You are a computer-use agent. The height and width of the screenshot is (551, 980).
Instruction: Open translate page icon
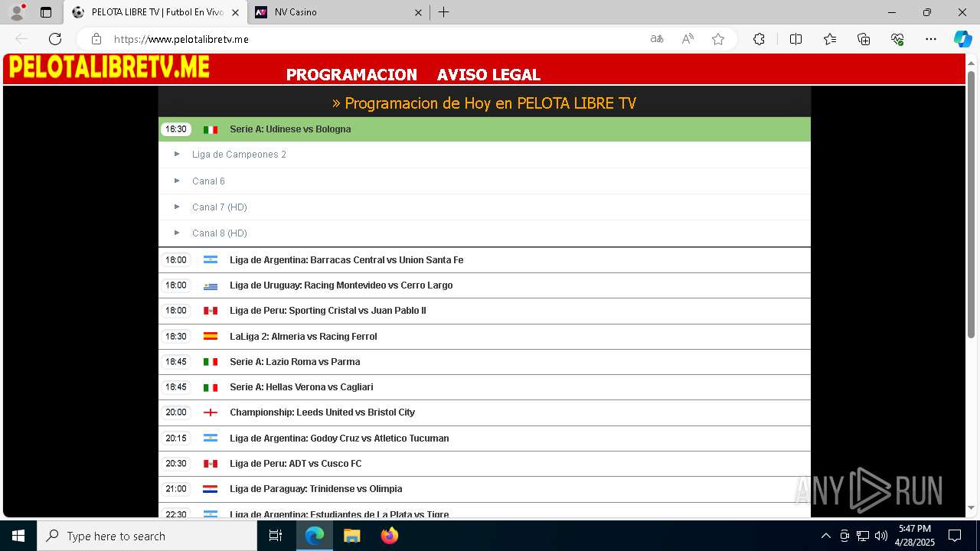(x=657, y=39)
